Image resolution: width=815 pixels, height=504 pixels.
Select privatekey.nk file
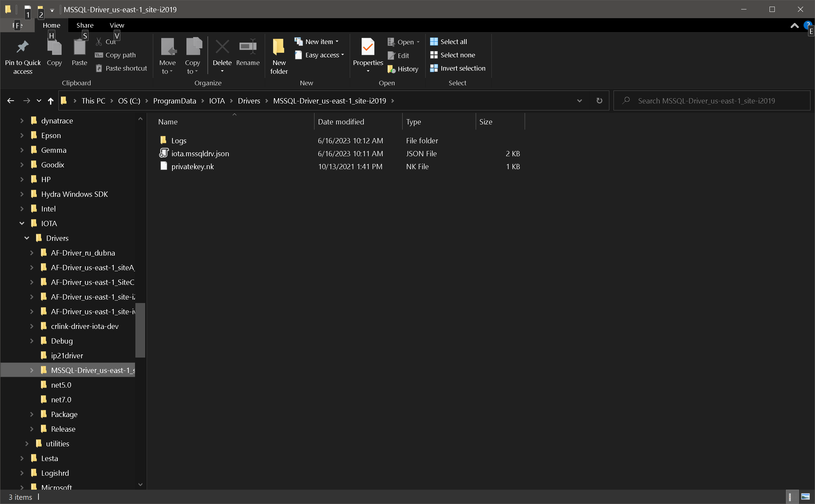click(192, 166)
